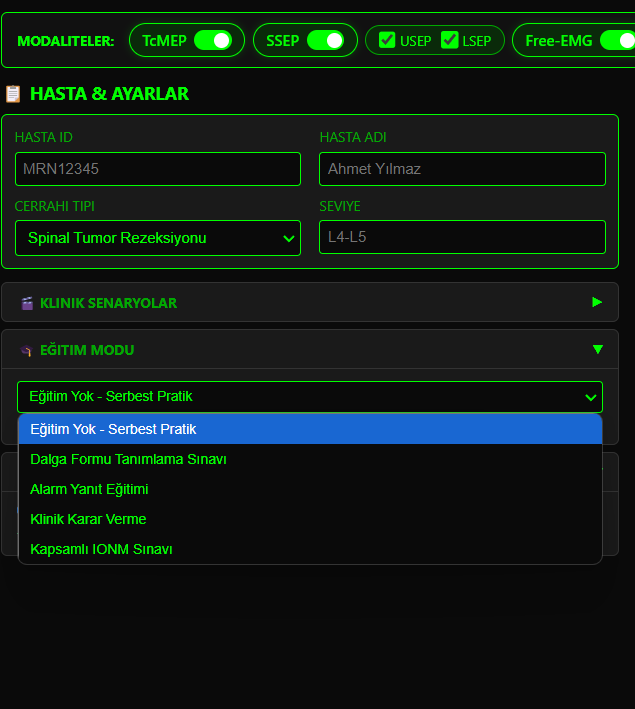The width and height of the screenshot is (635, 709).
Task: Toggle the TcMEP modality switch
Action: coord(212,40)
